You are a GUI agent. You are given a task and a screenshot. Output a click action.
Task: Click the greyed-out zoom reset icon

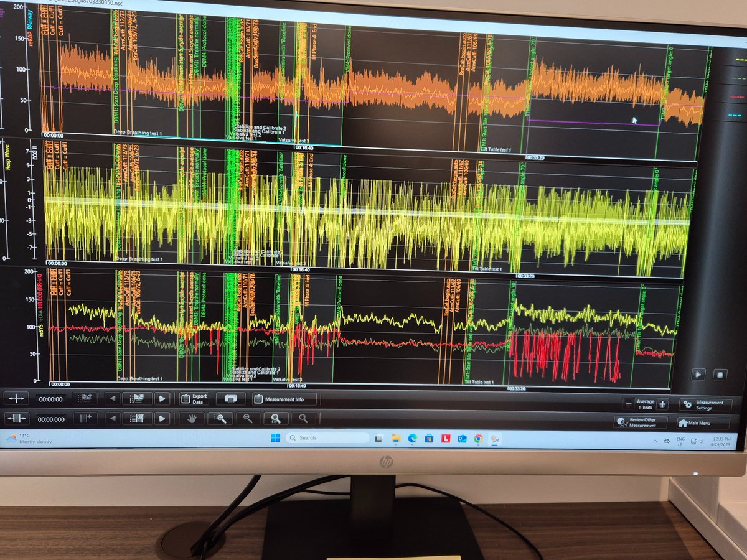(x=303, y=419)
